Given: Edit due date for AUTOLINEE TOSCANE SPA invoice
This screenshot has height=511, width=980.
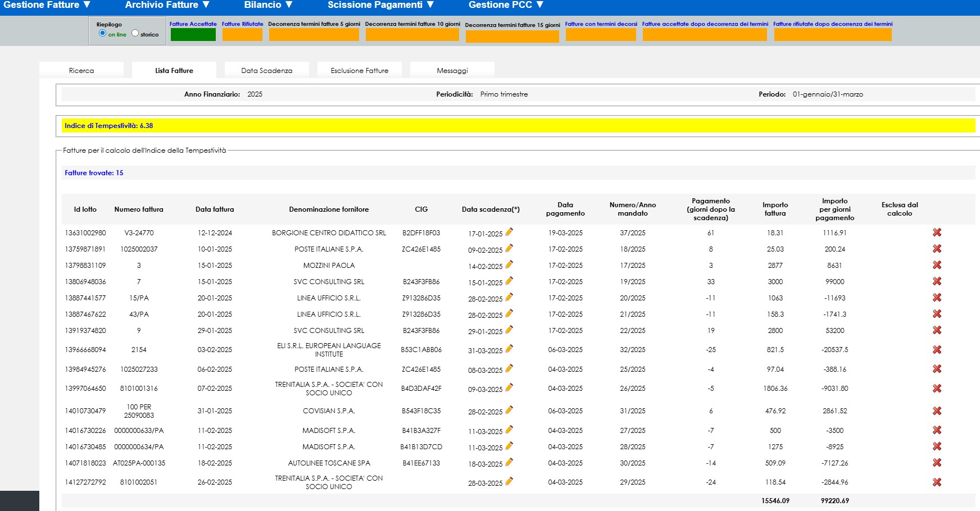Looking at the screenshot, I should click(509, 462).
